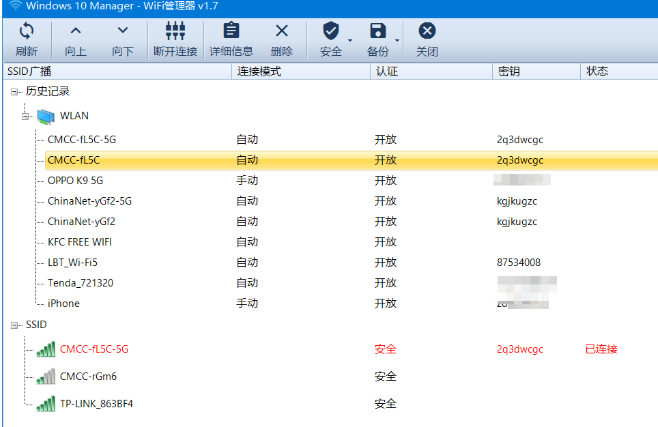Click key 87534008 of LBT_Wi-Fi5
The image size is (658, 427).
[519, 263]
